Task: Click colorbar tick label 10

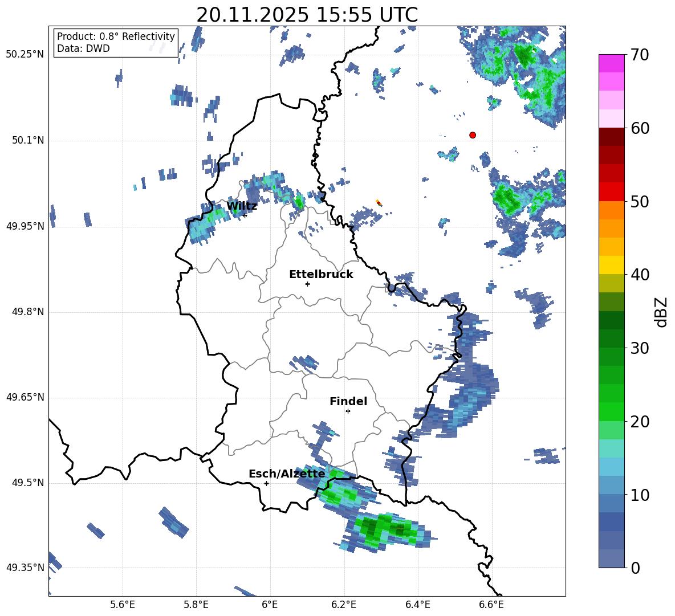Action: pos(639,495)
